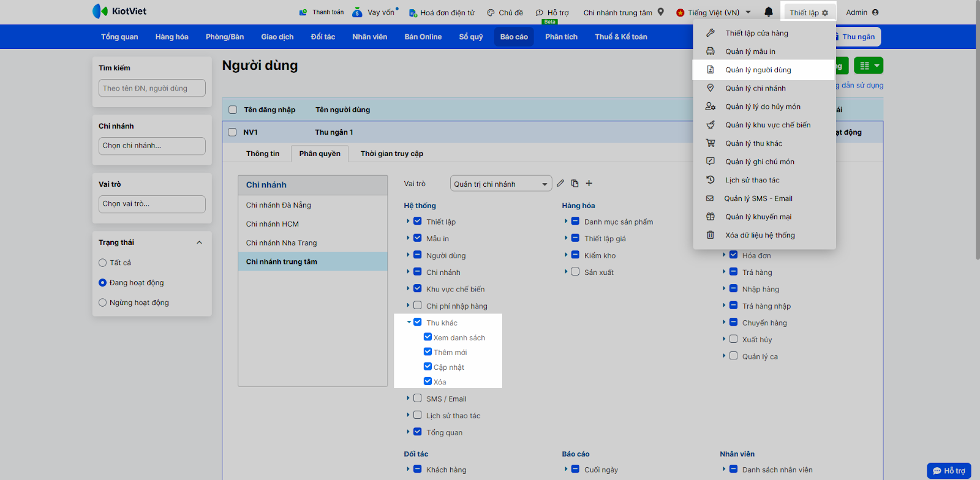The height and width of the screenshot is (480, 980).
Task: Open Lịch sử thao tác menu entry
Action: [x=752, y=180]
